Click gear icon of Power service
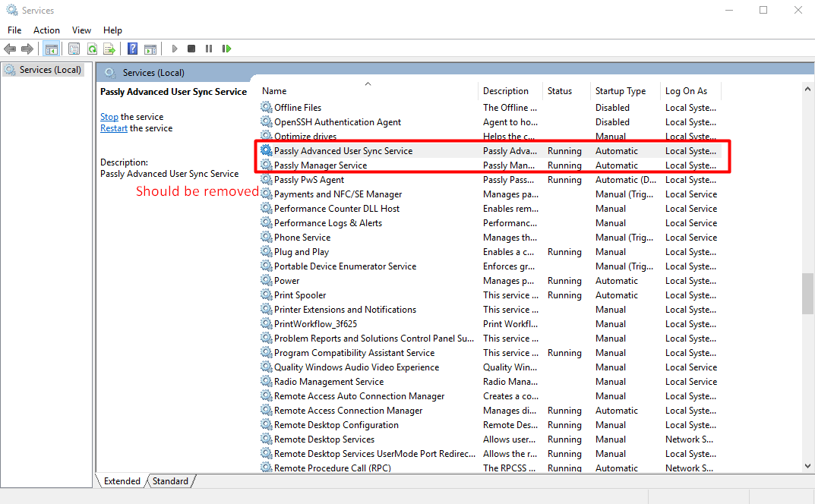The image size is (815, 504). point(266,281)
